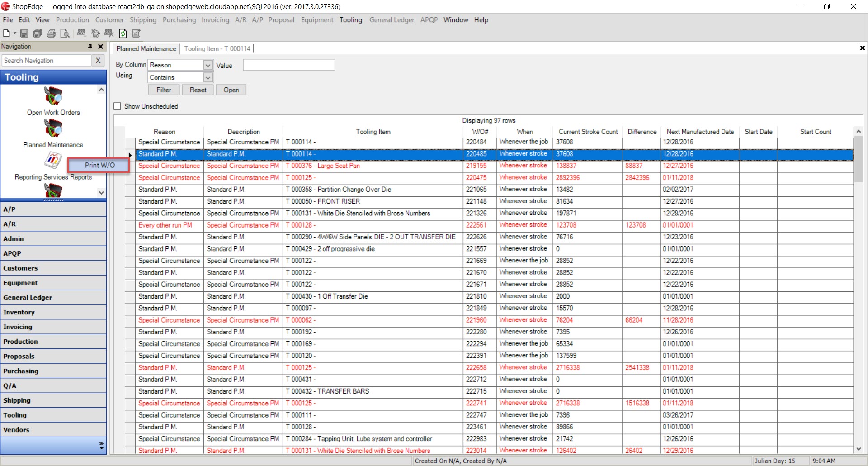Screen dimensions: 868x466
Task: Switch to the Planned Maintenance tab
Action: point(146,49)
